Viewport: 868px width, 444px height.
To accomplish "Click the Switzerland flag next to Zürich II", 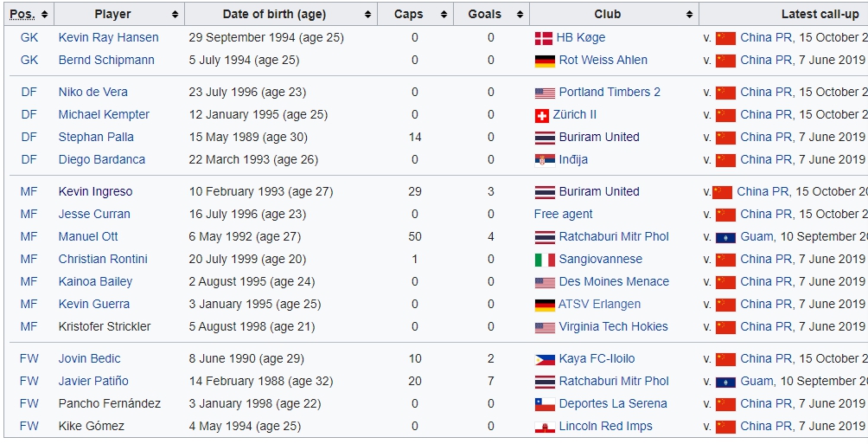I will [542, 115].
